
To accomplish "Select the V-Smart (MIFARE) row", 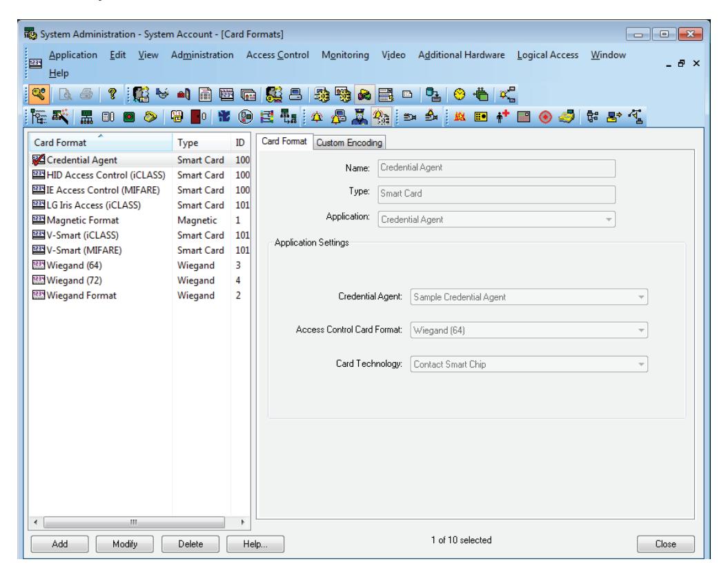I will coord(140,250).
